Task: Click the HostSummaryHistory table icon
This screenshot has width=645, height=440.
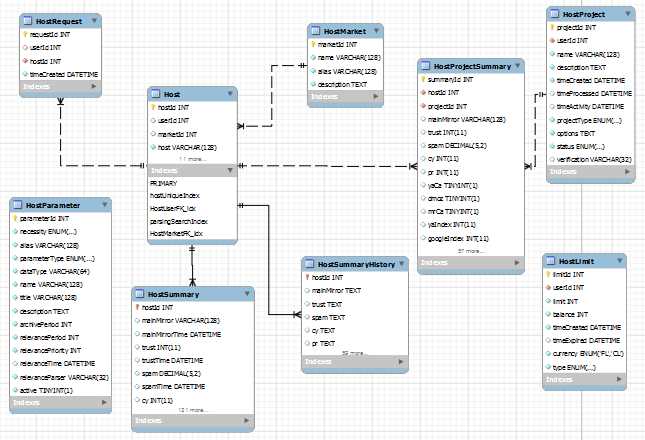Action: pos(310,264)
